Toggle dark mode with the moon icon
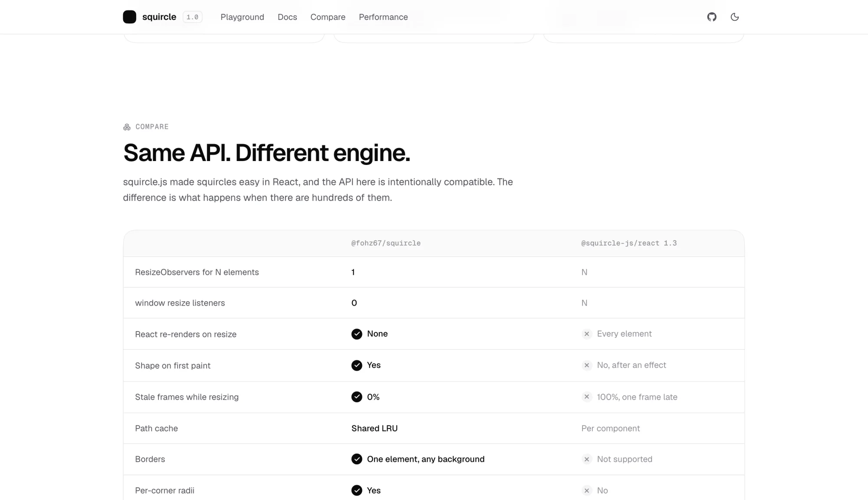The image size is (868, 500). [x=735, y=17]
